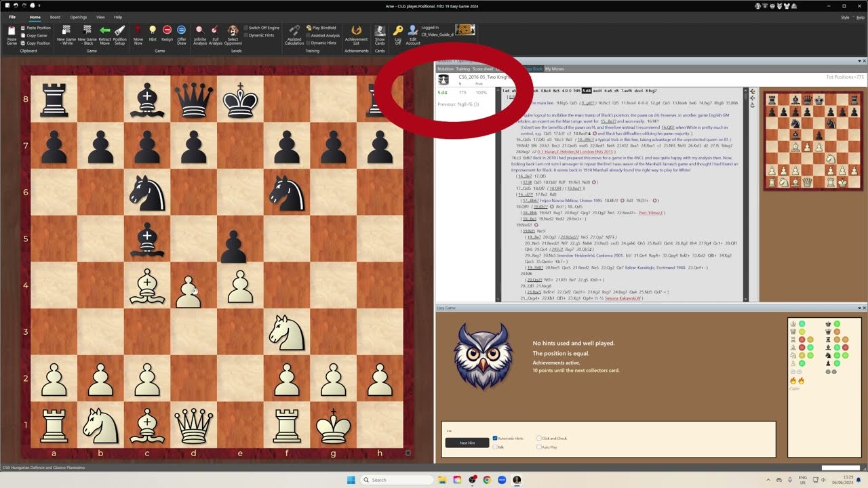868x488 pixels.
Task: Start a New Game as White
Action: tap(66, 35)
